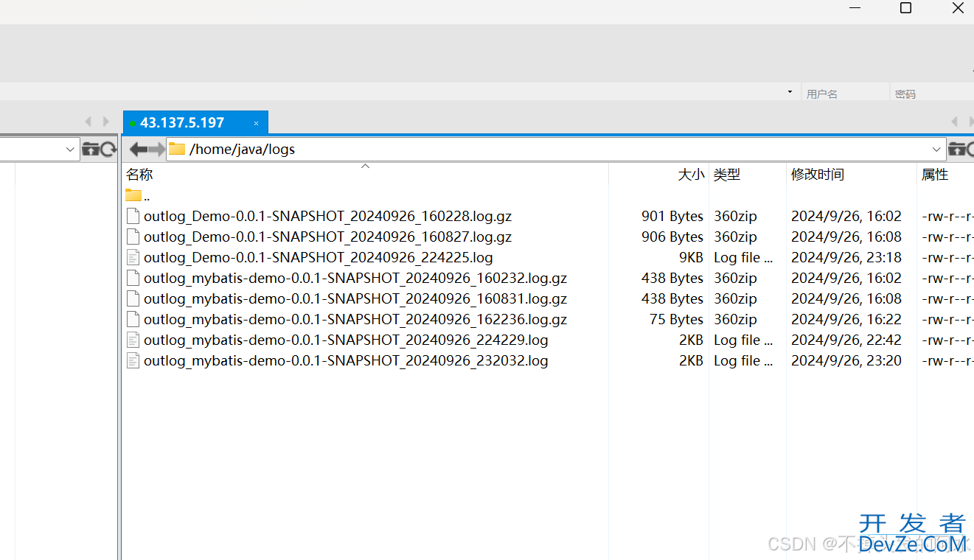Click the 9KB size cell
The image size is (974, 560).
coord(691,257)
